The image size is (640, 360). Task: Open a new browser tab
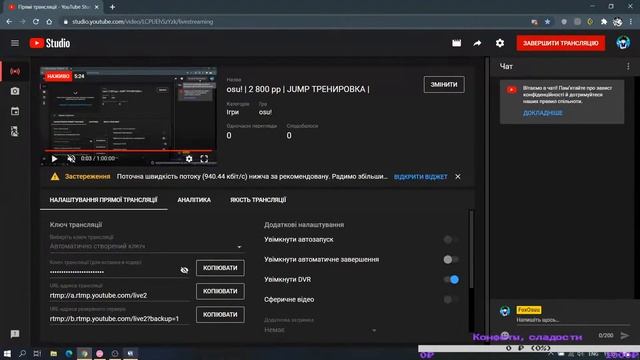(112, 7)
